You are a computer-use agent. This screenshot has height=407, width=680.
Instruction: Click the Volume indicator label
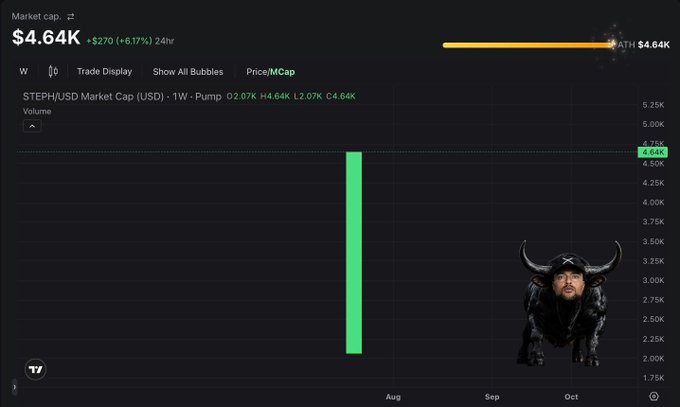(x=37, y=112)
